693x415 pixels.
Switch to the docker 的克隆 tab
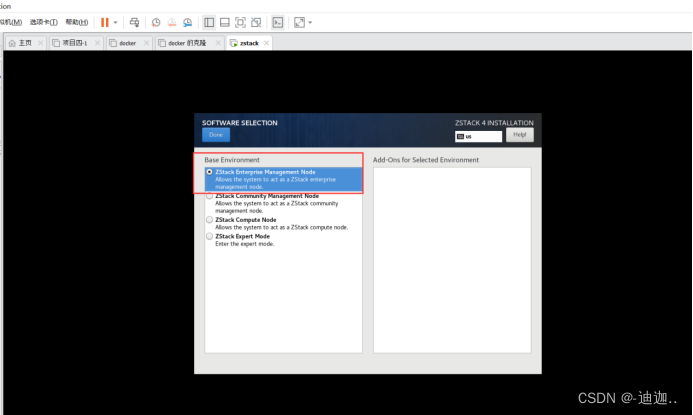[187, 43]
